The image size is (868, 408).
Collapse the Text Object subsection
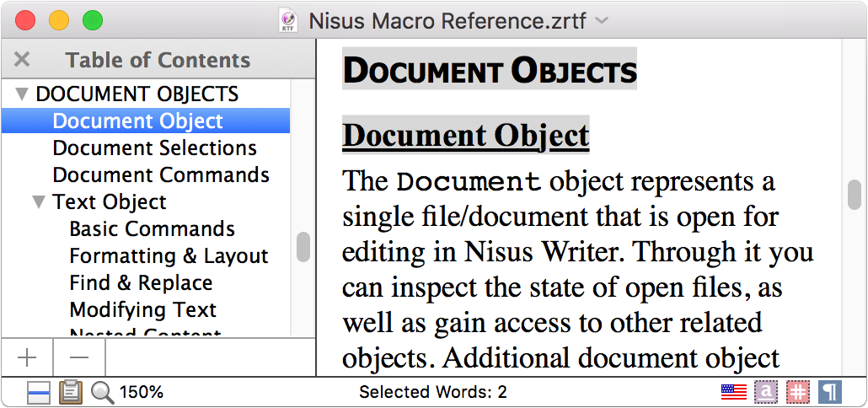click(x=39, y=202)
